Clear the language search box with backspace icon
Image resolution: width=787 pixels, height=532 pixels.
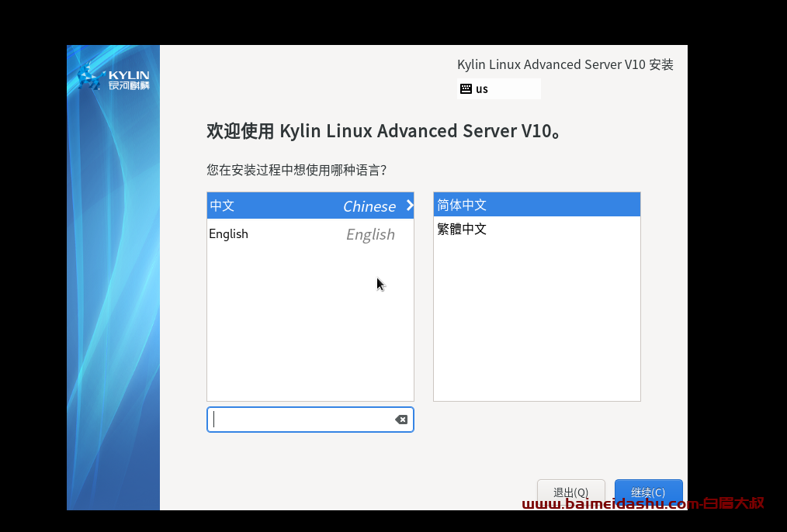click(x=401, y=420)
